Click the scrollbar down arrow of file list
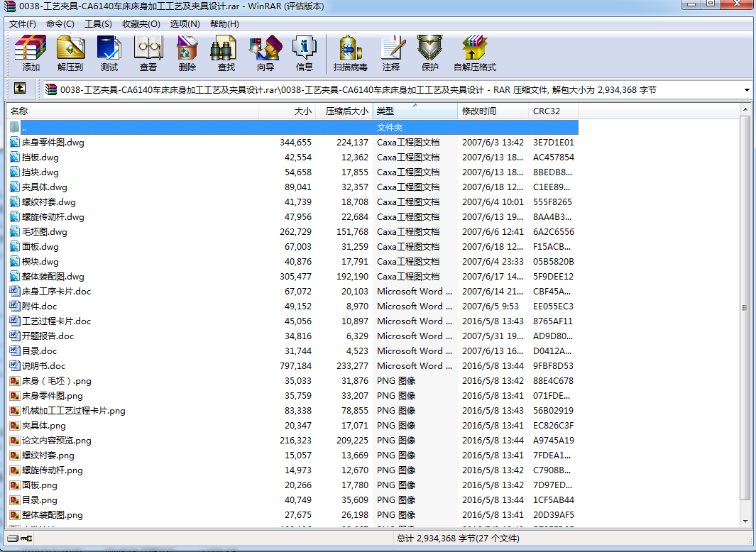 (745, 523)
